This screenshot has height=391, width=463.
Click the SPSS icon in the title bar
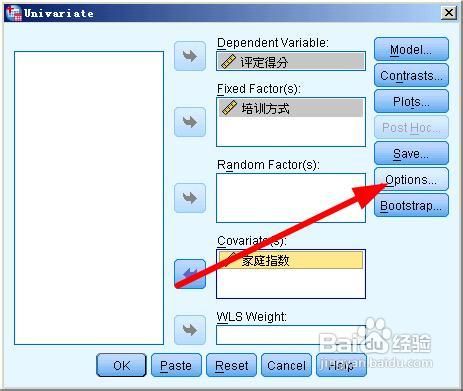pos(14,13)
